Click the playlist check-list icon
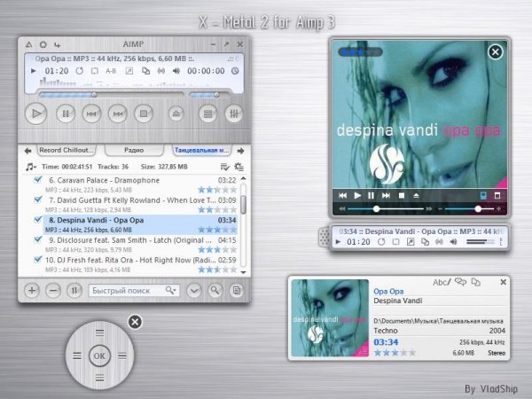532x399 pixels. coord(225,167)
